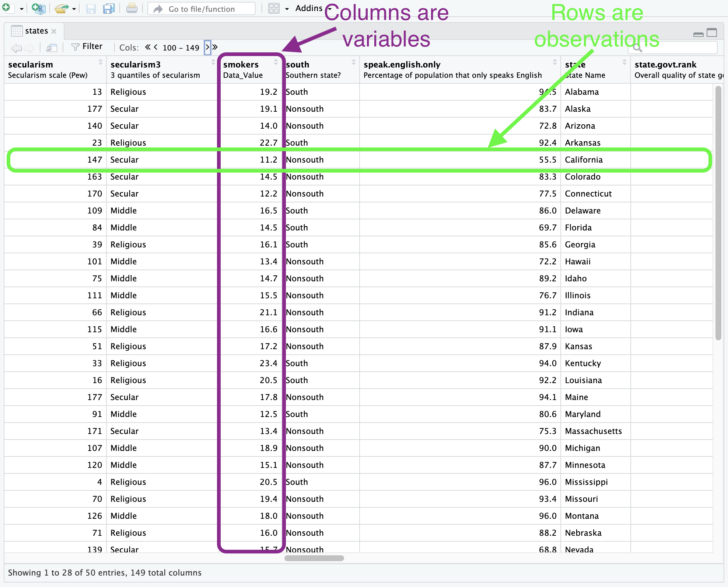
Task: Click the horizontal scrollbar thumb
Action: 314,558
